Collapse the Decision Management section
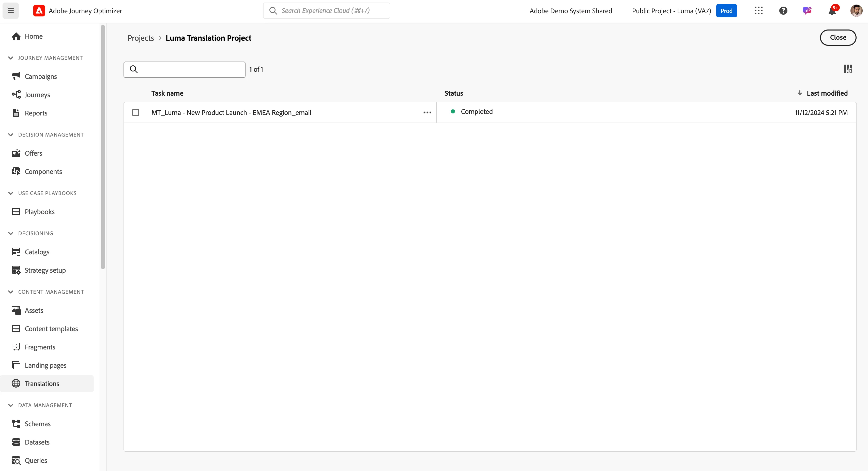868x471 pixels. coord(11,135)
